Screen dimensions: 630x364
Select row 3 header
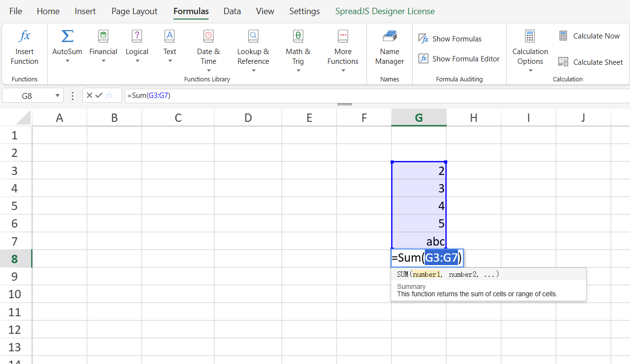pyautogui.click(x=15, y=171)
